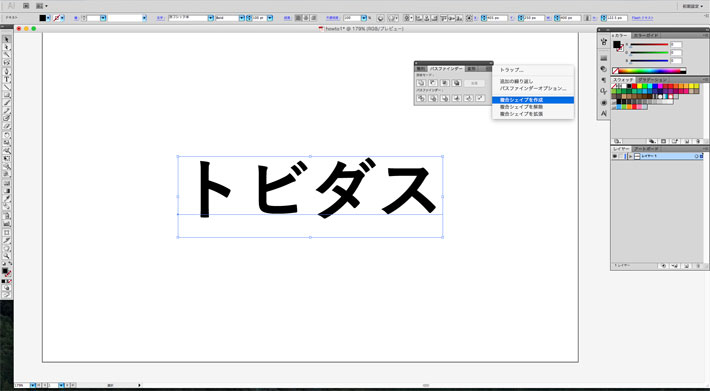Choose 複合シェイプを拡張 menu item

coord(533,114)
